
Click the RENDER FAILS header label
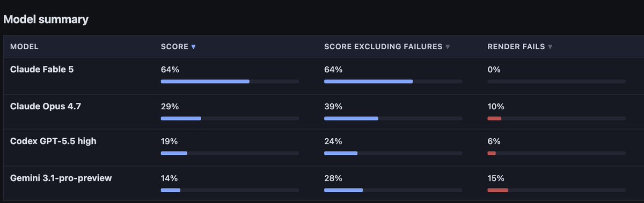coord(516,47)
